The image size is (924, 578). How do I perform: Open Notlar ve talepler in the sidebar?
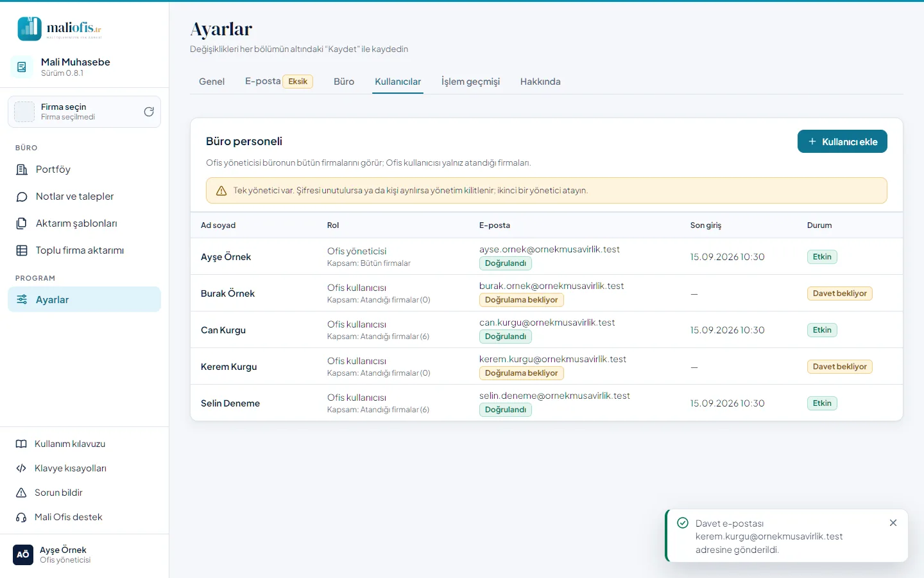84,197
